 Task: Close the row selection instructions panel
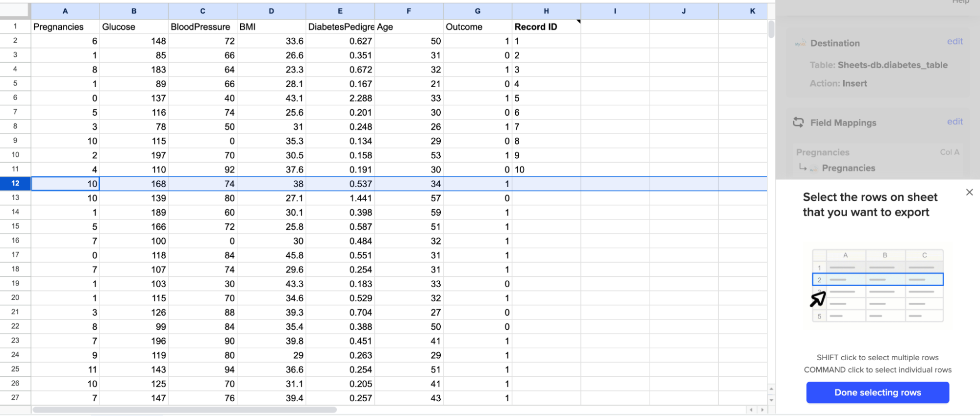[x=969, y=192]
